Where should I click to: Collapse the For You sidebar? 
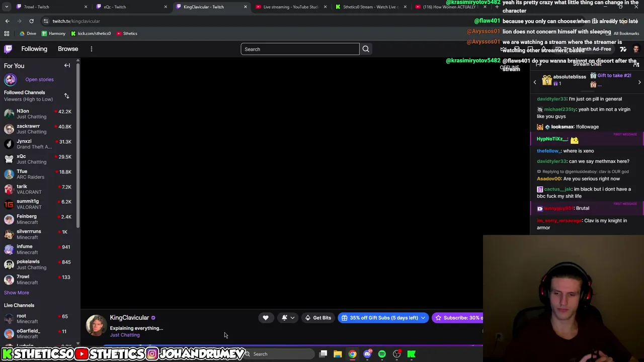click(67, 65)
